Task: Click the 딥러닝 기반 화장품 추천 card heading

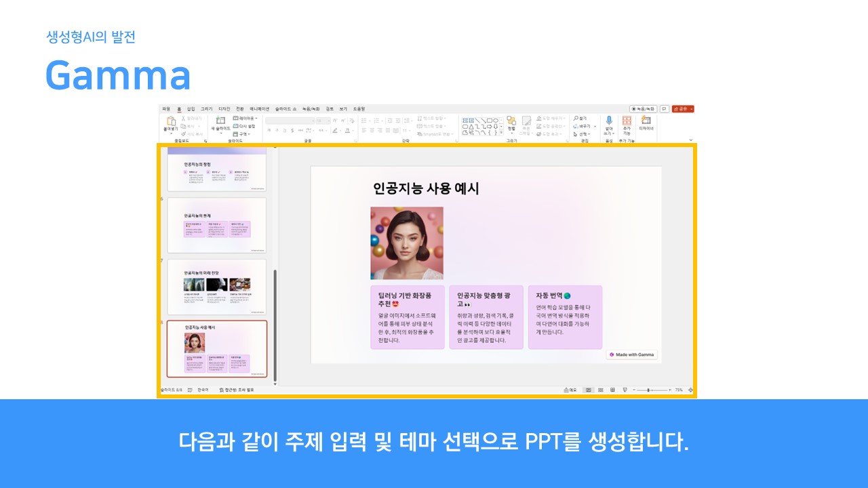Action: coord(406,300)
